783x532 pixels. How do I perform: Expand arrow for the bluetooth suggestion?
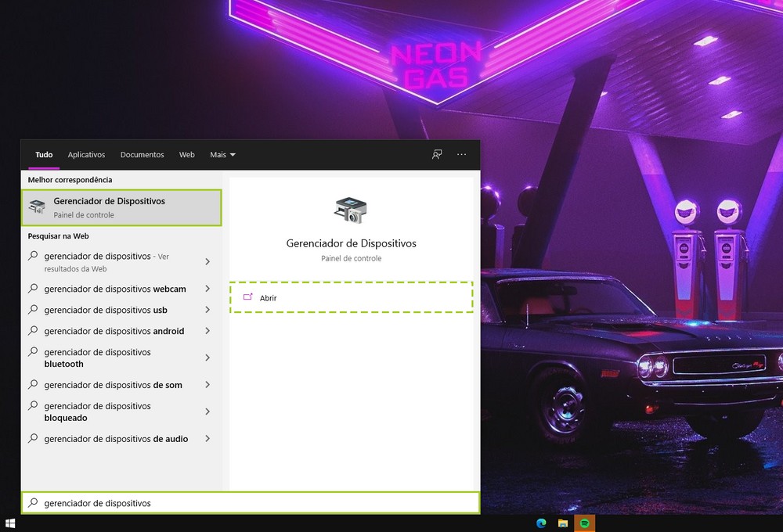(x=207, y=358)
